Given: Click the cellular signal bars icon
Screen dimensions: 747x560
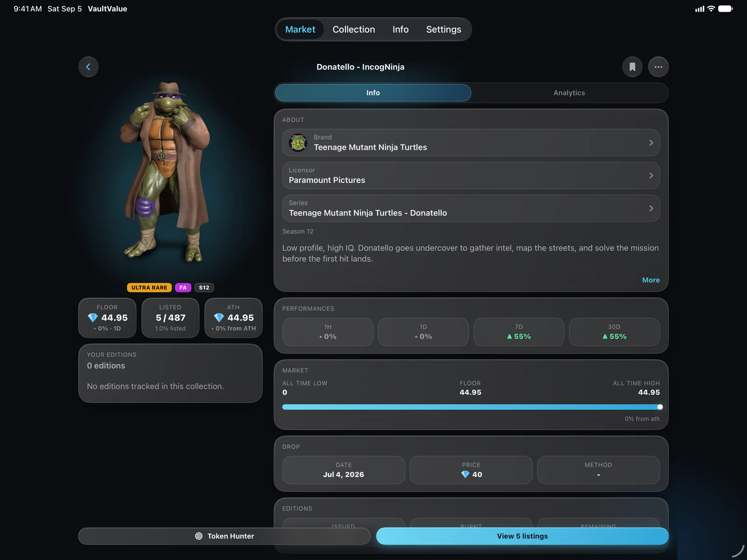Looking at the screenshot, I should point(699,8).
